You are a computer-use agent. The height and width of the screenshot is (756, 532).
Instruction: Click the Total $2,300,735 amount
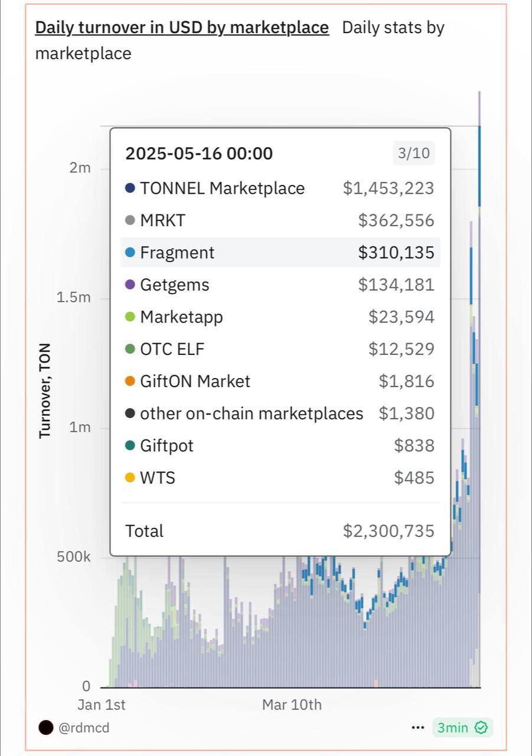click(389, 531)
